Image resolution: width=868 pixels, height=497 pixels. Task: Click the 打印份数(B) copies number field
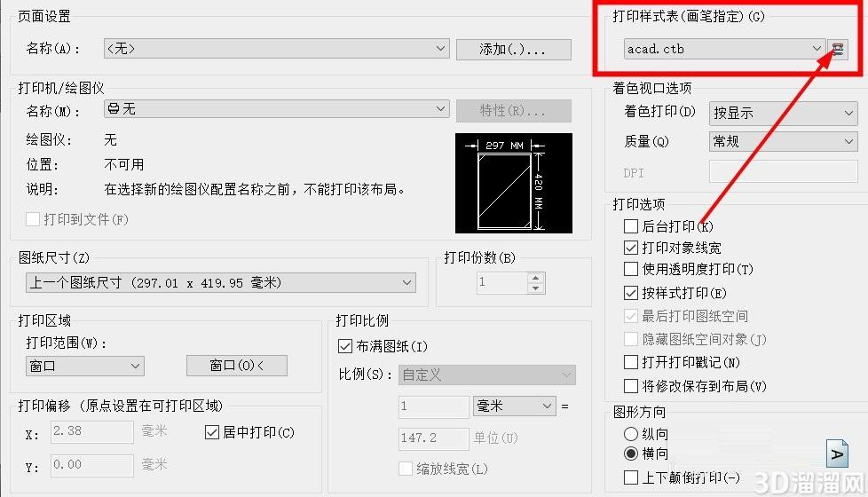(x=501, y=283)
